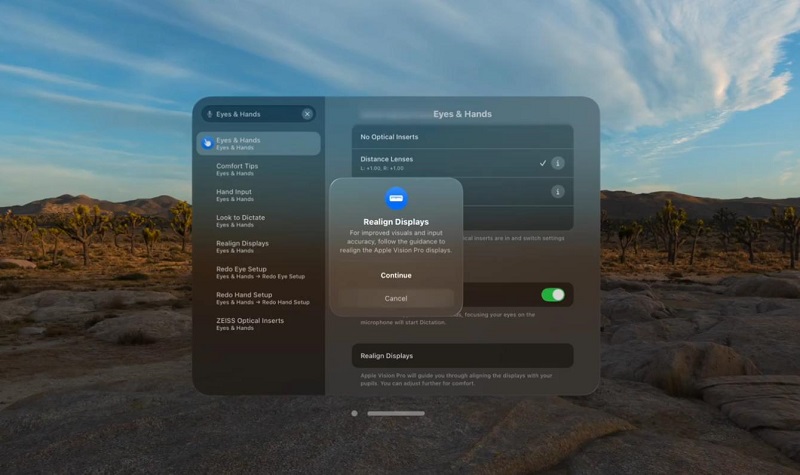Open info for Distance Lenses
The height and width of the screenshot is (475, 800).
[557, 163]
